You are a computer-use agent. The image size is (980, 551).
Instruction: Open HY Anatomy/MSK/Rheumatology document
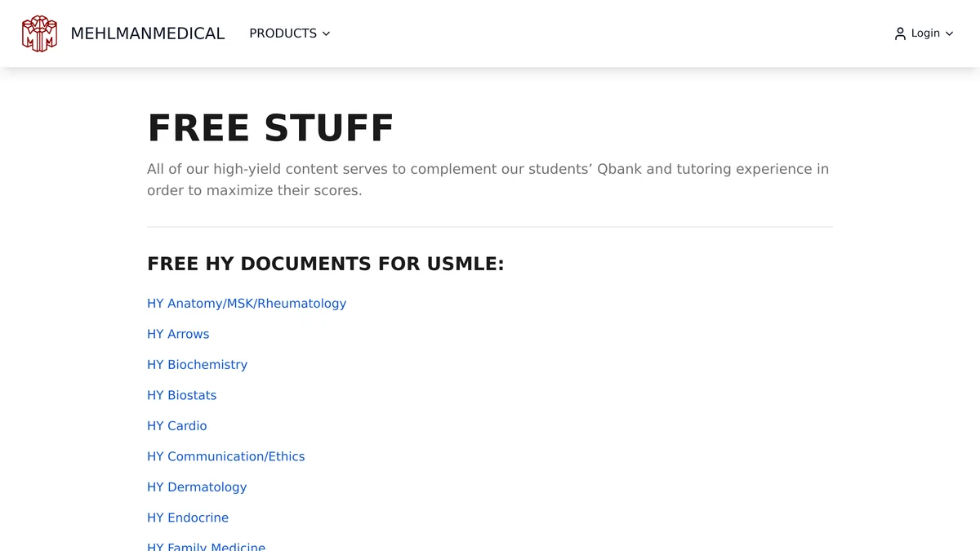point(247,304)
